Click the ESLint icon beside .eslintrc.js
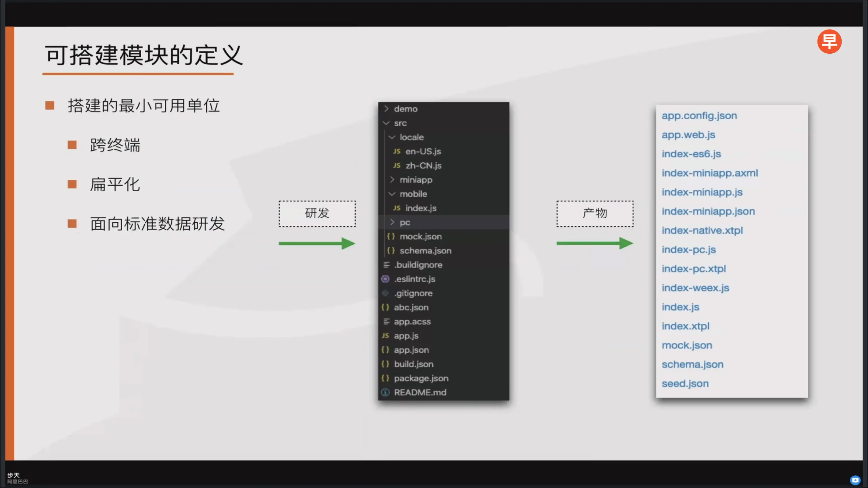868x488 pixels. tap(385, 279)
